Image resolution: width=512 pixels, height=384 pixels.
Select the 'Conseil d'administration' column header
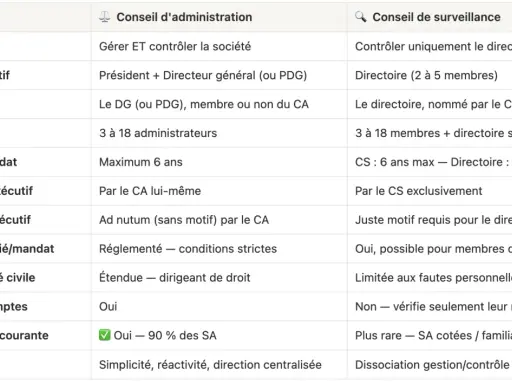(220, 17)
